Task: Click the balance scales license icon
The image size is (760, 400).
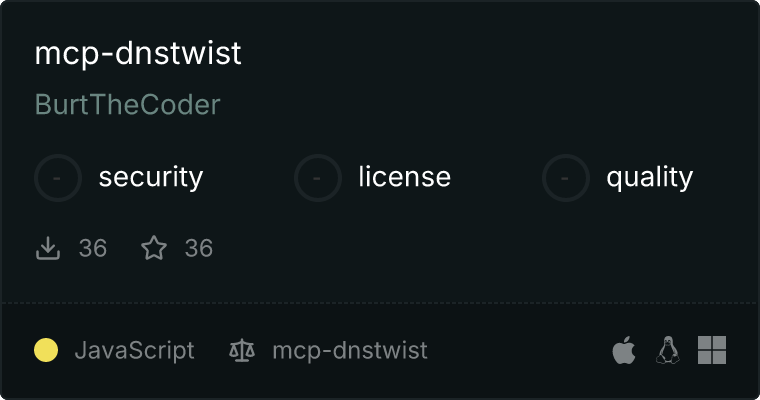Action: click(242, 350)
